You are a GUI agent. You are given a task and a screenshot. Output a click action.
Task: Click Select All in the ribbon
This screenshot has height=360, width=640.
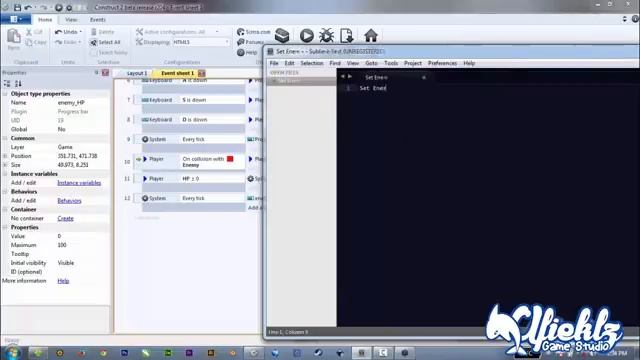[105, 42]
